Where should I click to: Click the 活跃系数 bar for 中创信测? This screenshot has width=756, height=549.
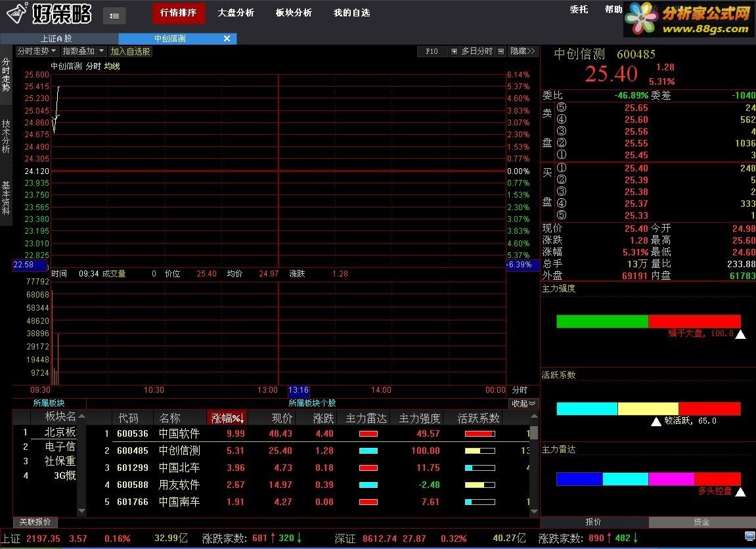tap(479, 451)
